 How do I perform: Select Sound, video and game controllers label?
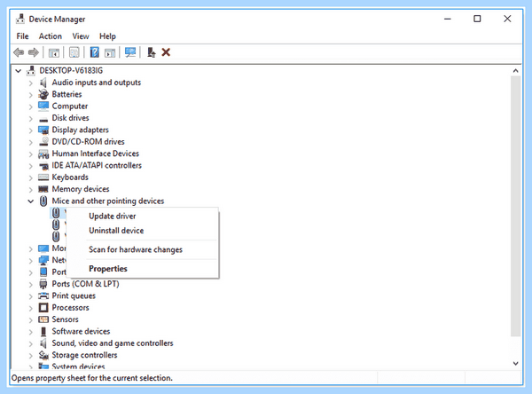[x=113, y=343]
